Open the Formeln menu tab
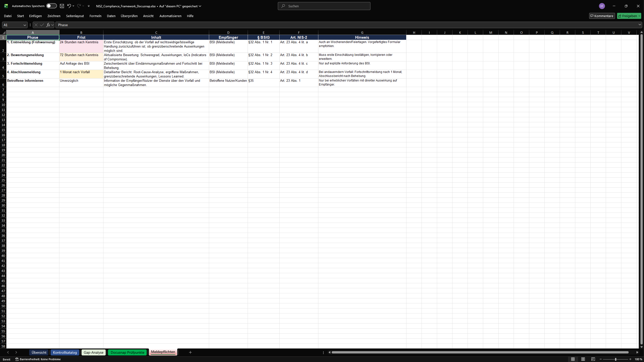Image resolution: width=644 pixels, height=362 pixels. 95,16
